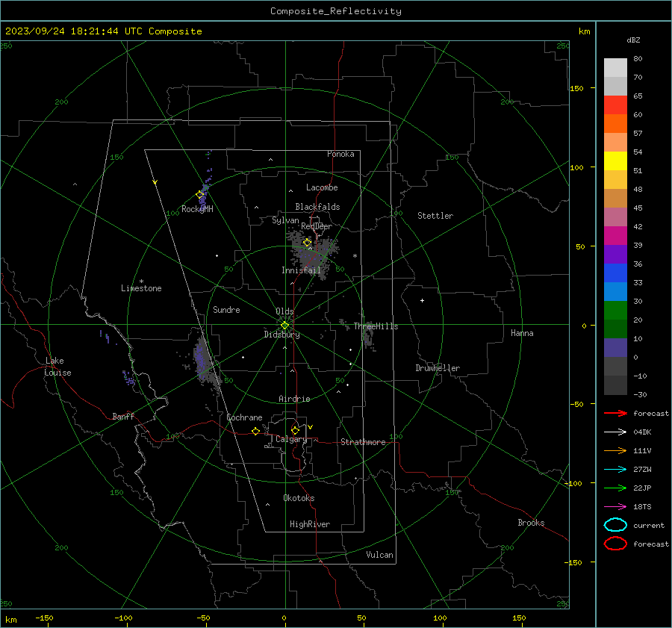The height and width of the screenshot is (628, 672).
Task: Click the Strathmore label
Action: tap(364, 442)
